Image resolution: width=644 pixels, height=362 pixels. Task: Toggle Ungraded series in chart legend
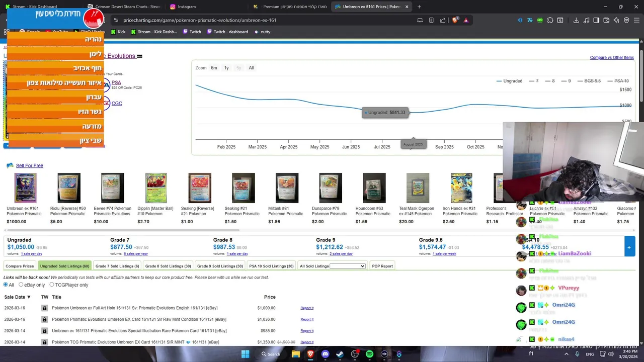tap(509, 80)
